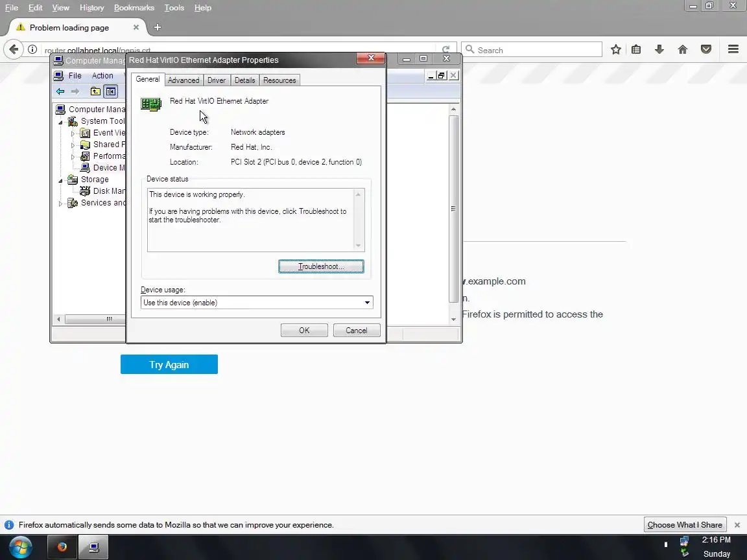Open site information icon in address bar
This screenshot has width=747, height=560.
(32, 49)
